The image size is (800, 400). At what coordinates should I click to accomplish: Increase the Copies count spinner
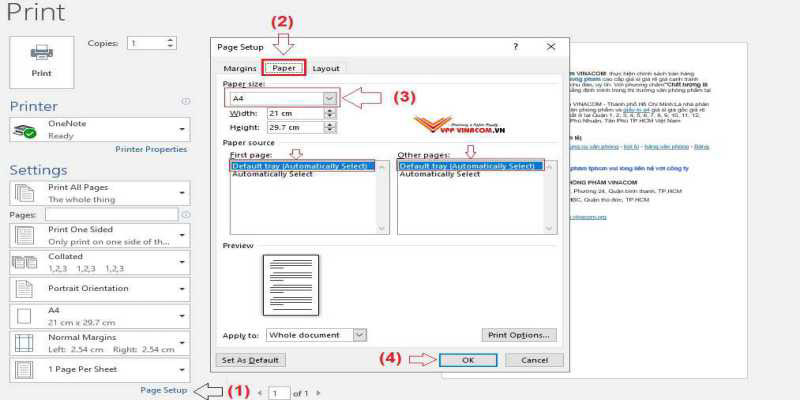coord(170,40)
